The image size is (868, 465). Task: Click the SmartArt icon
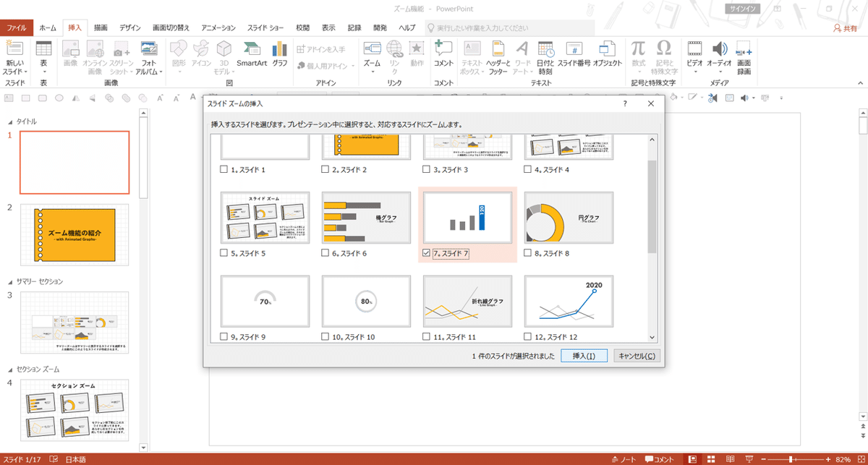(x=252, y=48)
